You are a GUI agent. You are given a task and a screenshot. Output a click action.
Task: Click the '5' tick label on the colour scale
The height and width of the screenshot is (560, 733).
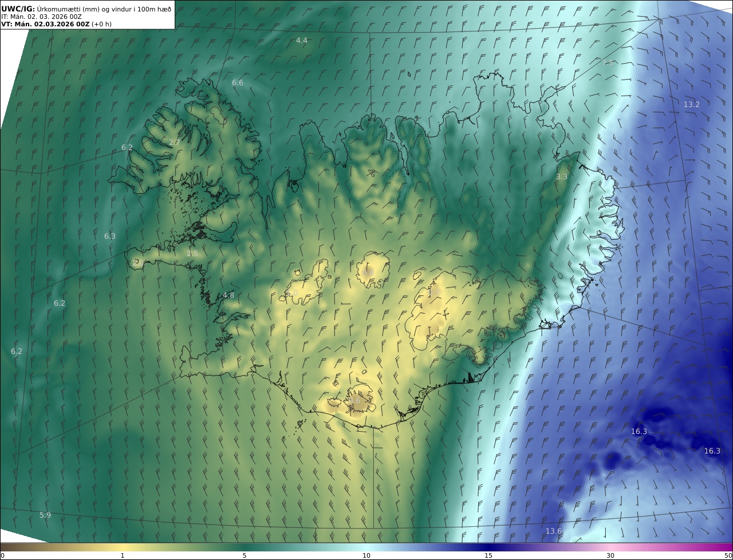245,555
